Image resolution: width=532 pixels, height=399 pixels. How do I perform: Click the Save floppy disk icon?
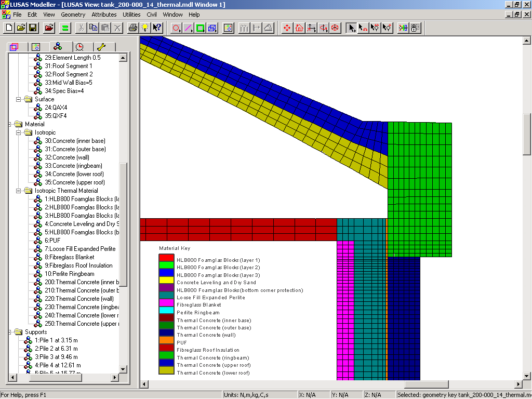(33, 28)
